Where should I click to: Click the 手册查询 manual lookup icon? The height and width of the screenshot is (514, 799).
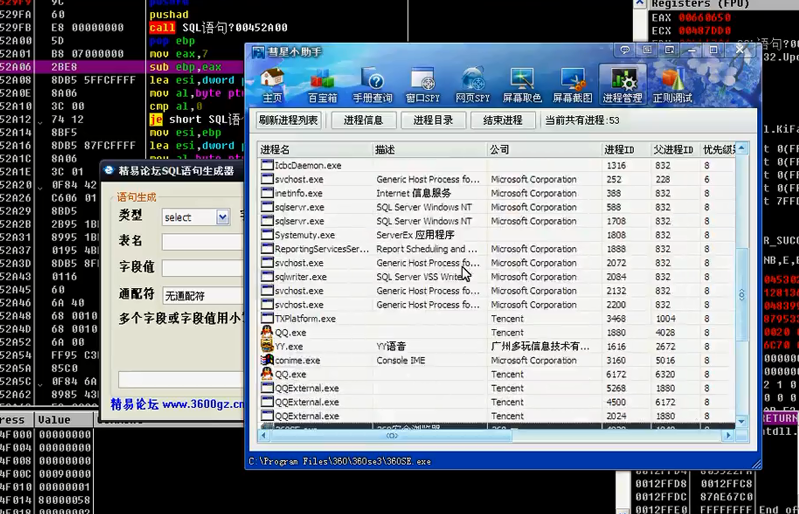click(372, 85)
